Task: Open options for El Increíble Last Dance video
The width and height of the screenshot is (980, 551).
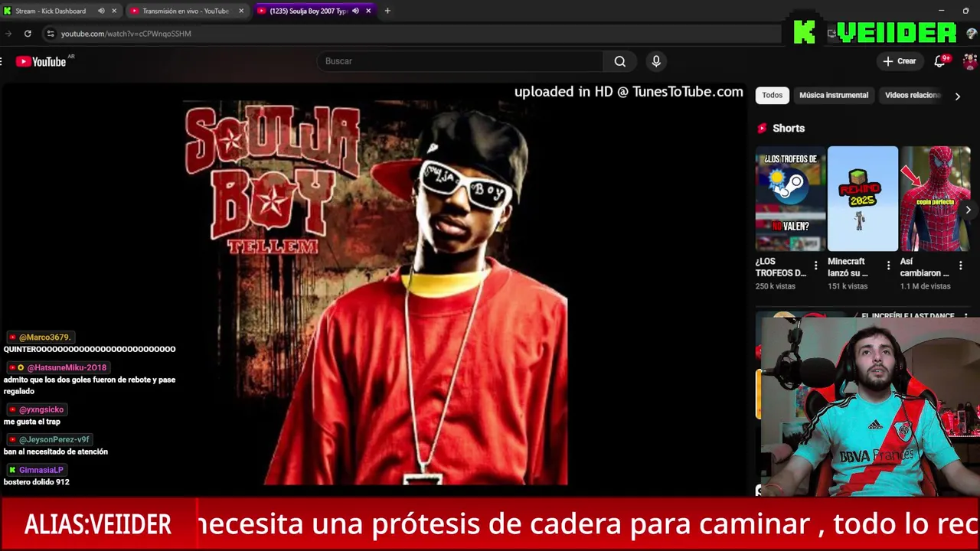Action: coord(966,316)
